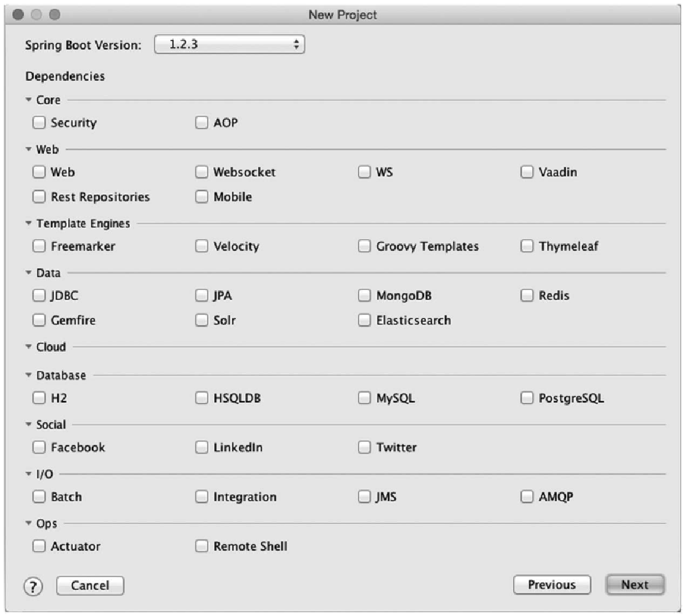This screenshot has width=685, height=616.
Task: Check Groovy Templates option
Action: [364, 246]
